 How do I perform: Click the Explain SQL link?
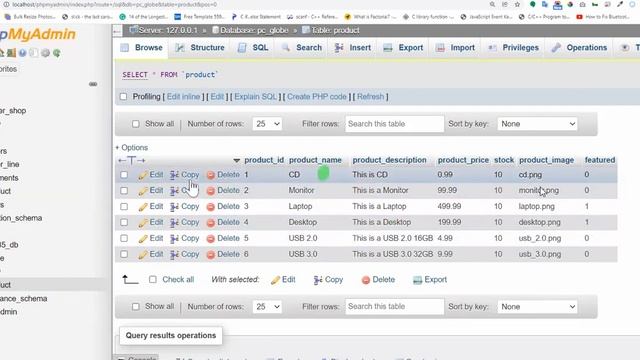(256, 97)
